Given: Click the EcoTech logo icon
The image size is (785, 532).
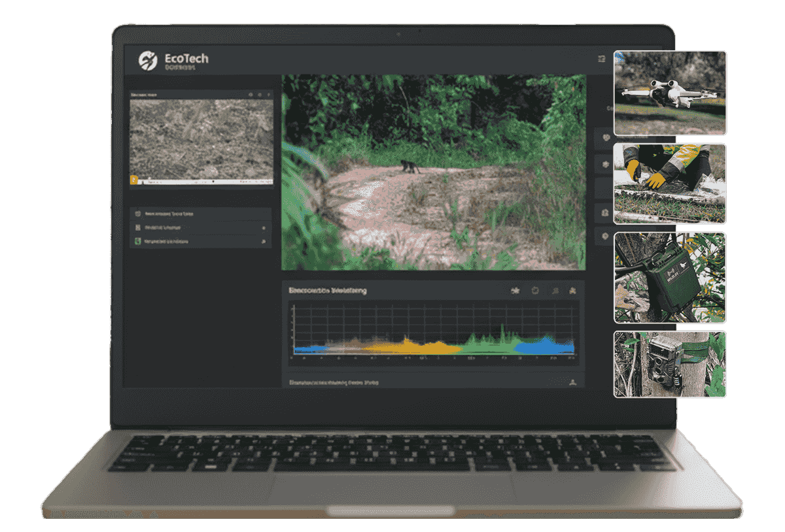Looking at the screenshot, I should (x=148, y=60).
